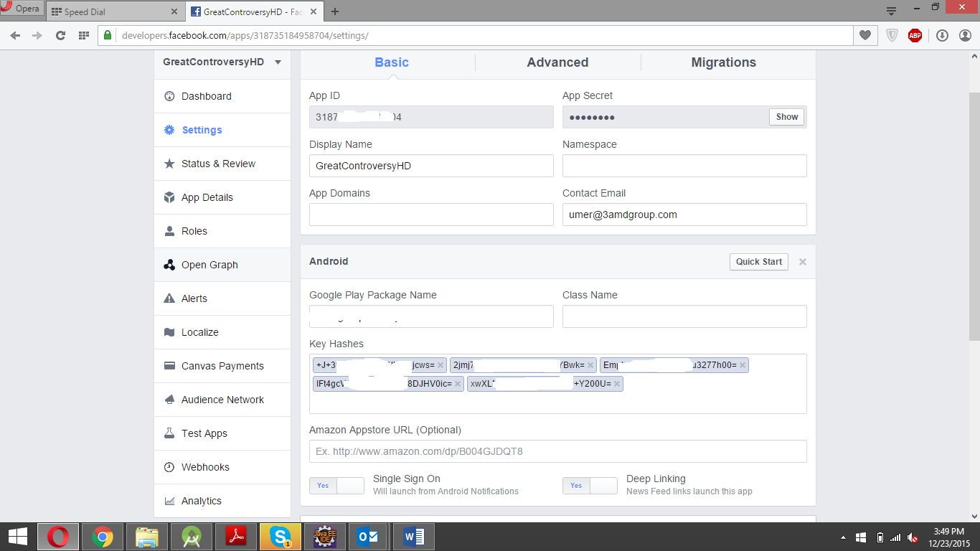The width and height of the screenshot is (980, 551).
Task: Open Audience Network megaphone item
Action: [x=222, y=400]
